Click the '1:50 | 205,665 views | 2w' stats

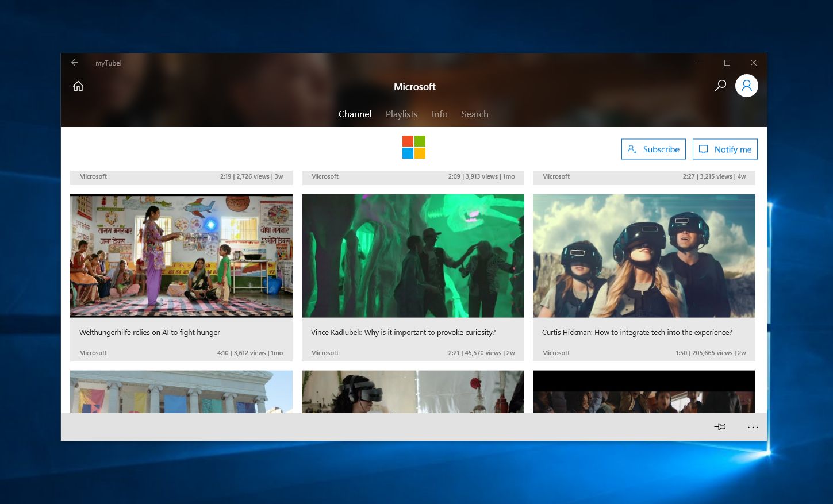711,353
